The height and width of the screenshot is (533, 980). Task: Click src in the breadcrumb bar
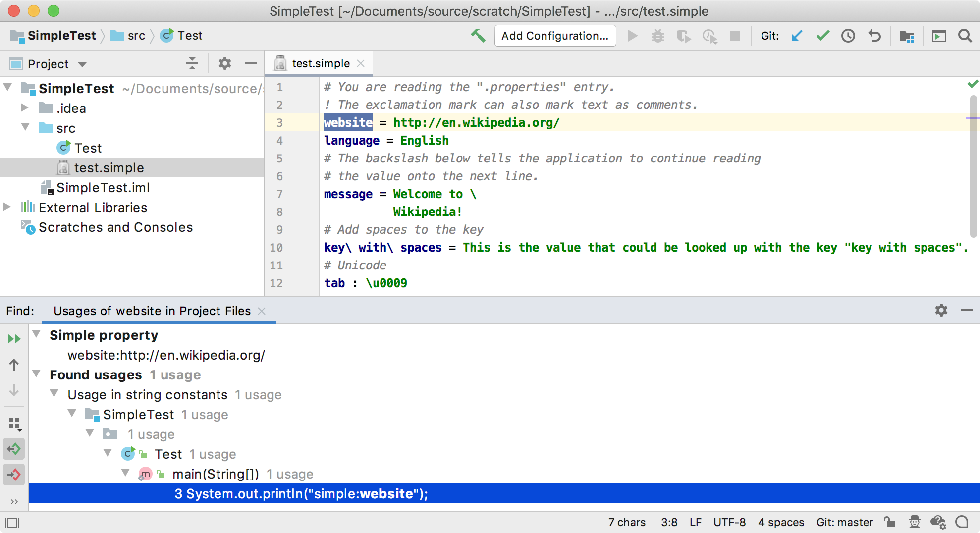(x=128, y=36)
